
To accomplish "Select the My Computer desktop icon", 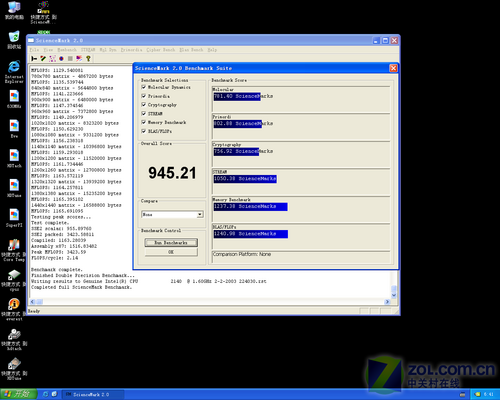I will (x=14, y=11).
